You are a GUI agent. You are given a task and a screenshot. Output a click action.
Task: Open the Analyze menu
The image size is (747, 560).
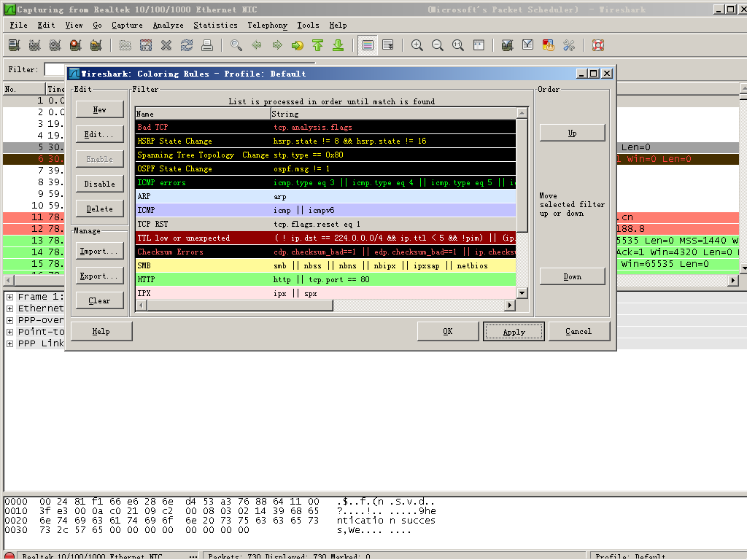169,26
